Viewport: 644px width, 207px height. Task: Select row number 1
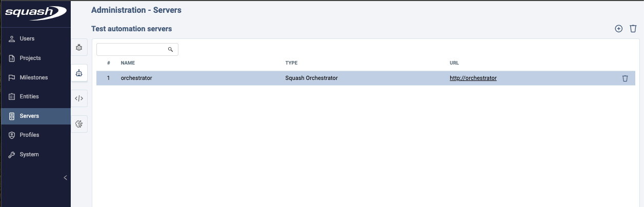[109, 78]
